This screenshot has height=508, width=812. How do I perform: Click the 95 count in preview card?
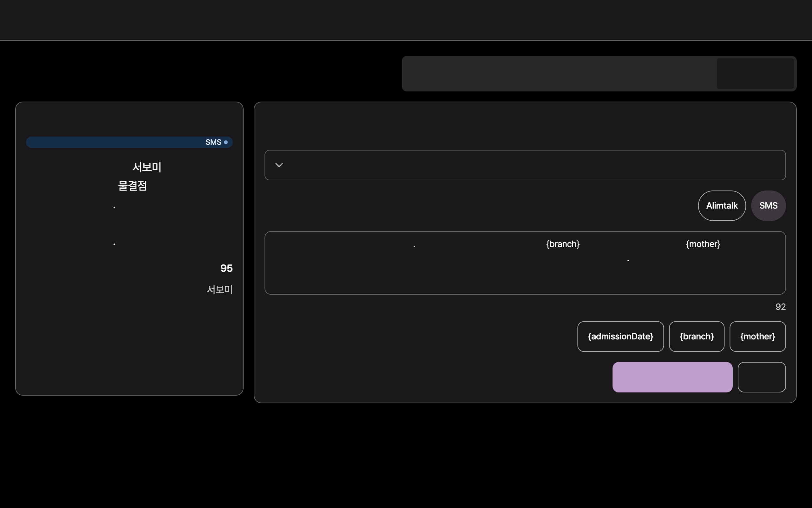point(226,268)
